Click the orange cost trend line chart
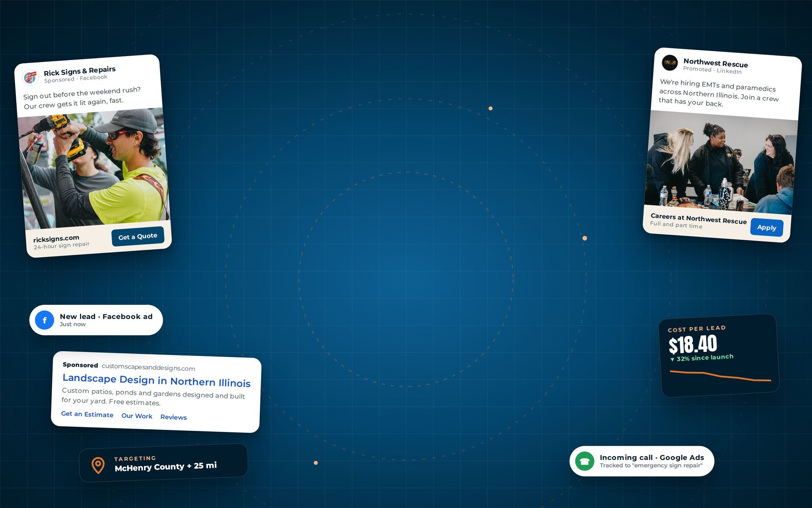Image resolution: width=812 pixels, height=508 pixels. point(720,376)
